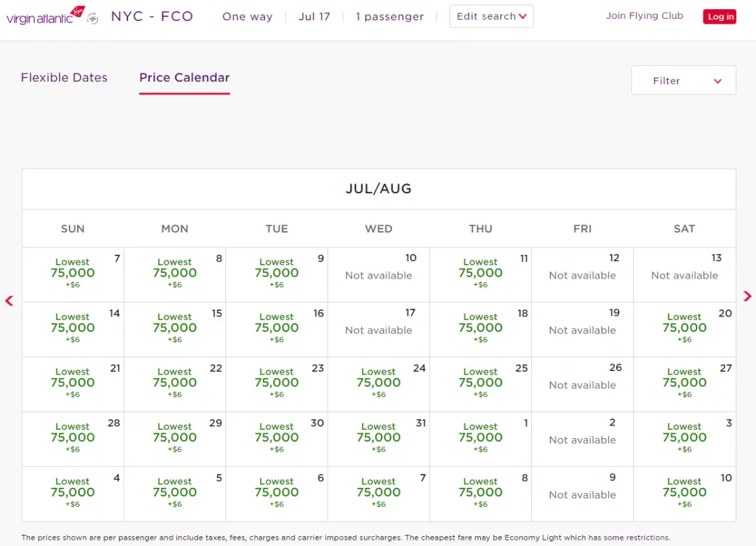Select Monday July 29 fare cell
The image size is (756, 546).
174,438
